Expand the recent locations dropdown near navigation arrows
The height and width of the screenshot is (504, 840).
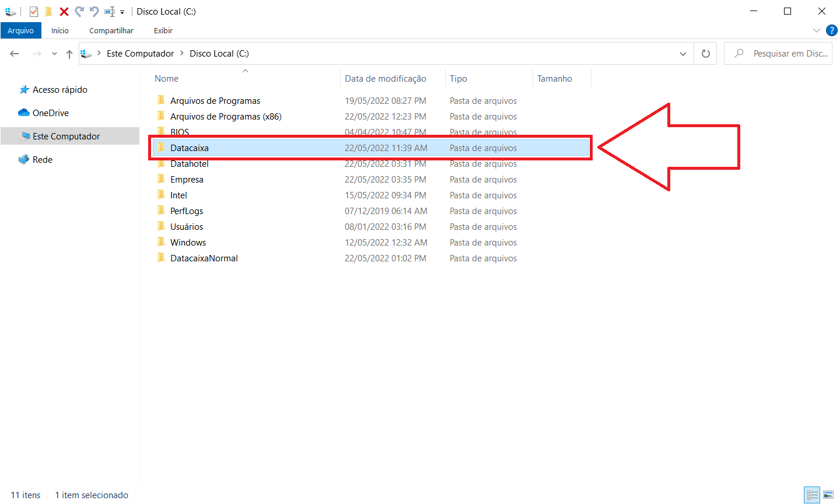pyautogui.click(x=54, y=54)
